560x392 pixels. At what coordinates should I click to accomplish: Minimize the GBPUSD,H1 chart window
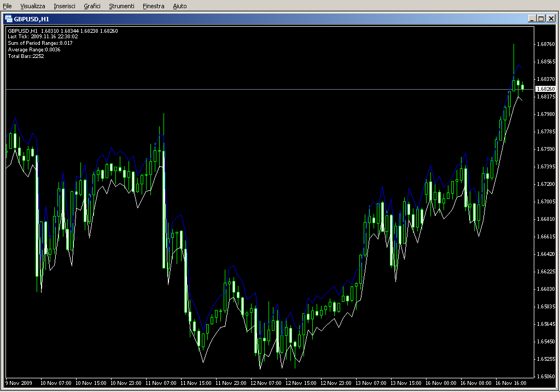532,19
